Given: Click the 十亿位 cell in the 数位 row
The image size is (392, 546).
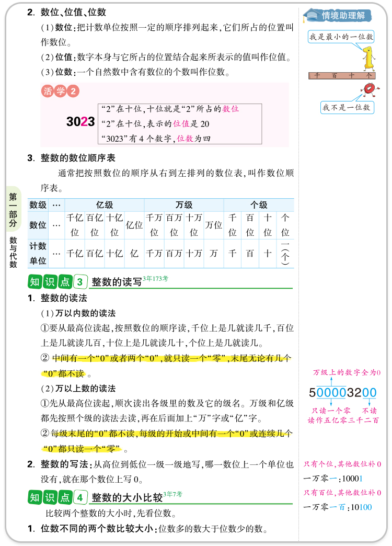Looking at the screenshot, I should pos(114,225).
